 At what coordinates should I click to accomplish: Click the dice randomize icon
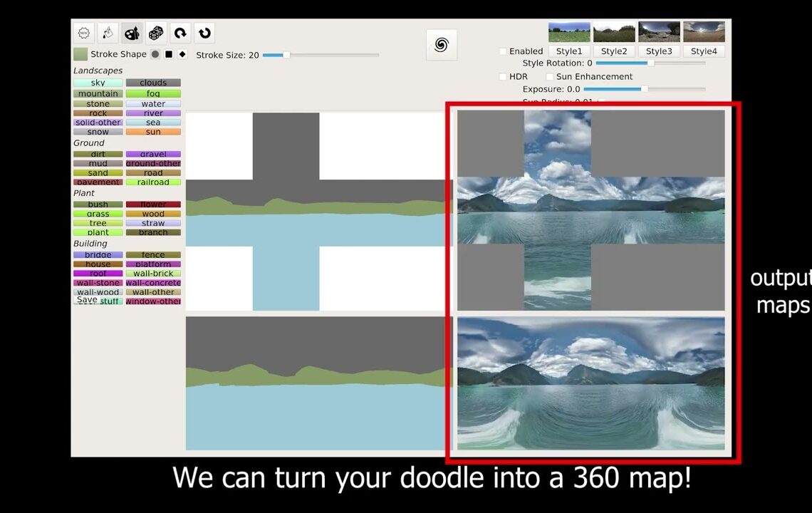click(156, 33)
